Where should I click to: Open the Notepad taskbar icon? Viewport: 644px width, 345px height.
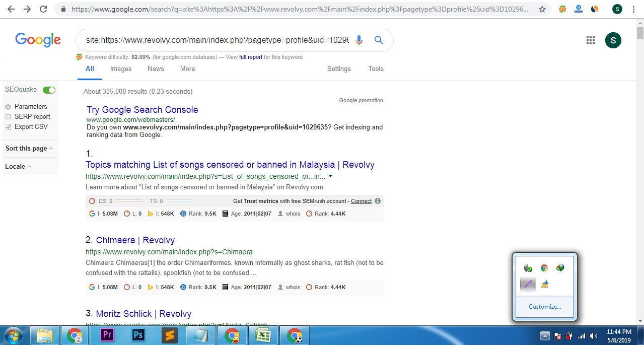(x=200, y=335)
